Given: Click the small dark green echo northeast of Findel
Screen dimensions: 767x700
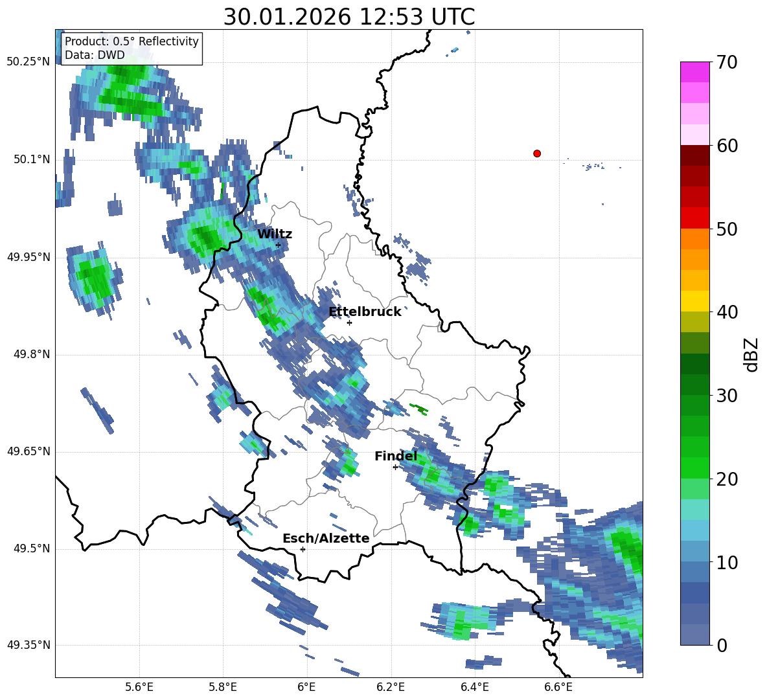Looking at the screenshot, I should point(418,409).
